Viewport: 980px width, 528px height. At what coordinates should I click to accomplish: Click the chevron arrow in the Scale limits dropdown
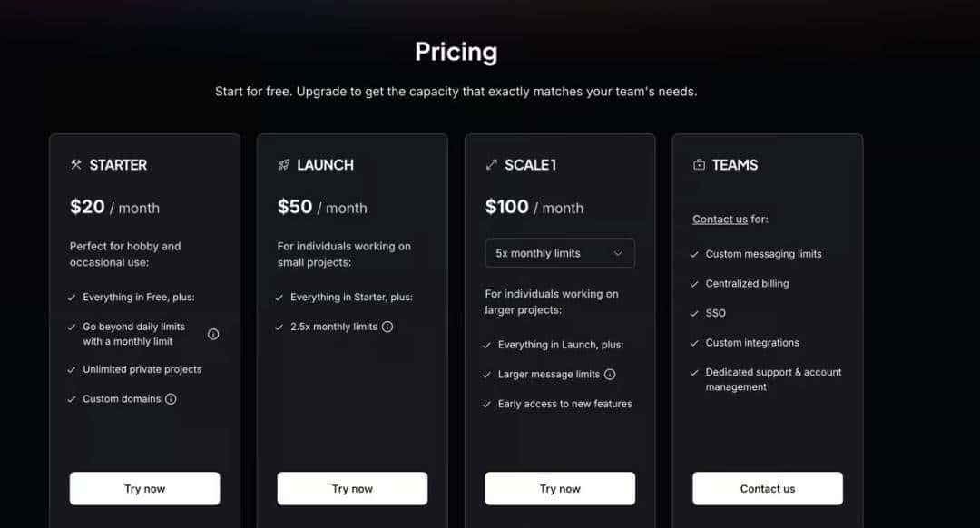click(x=618, y=253)
